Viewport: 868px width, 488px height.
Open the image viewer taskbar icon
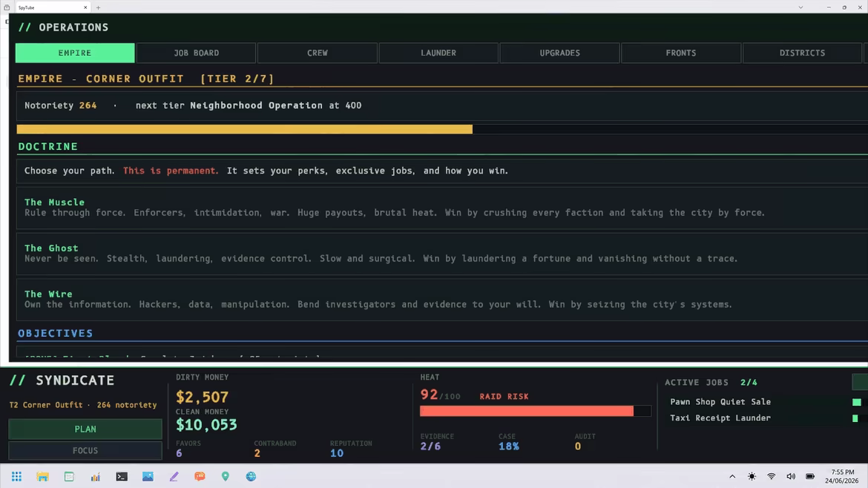pos(148,476)
